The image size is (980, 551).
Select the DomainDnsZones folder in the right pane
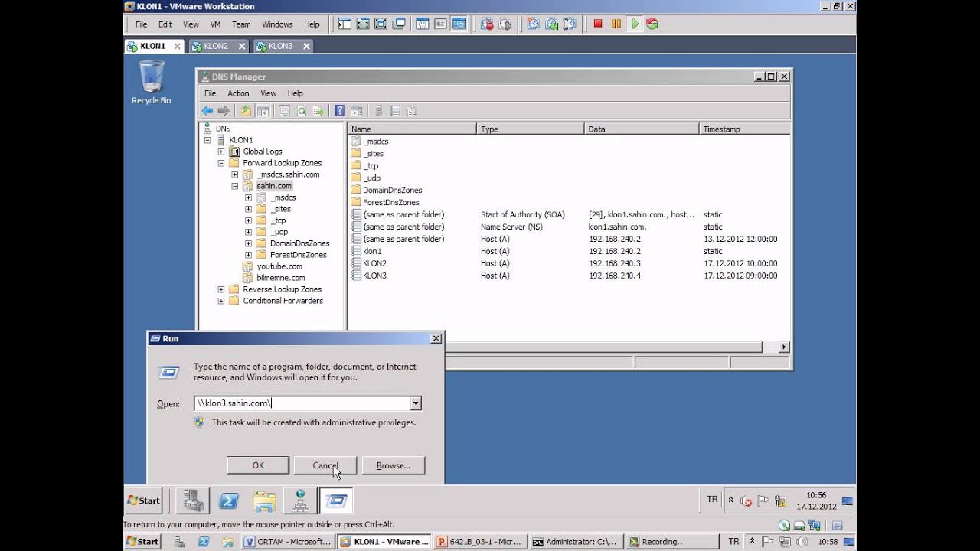tap(392, 190)
